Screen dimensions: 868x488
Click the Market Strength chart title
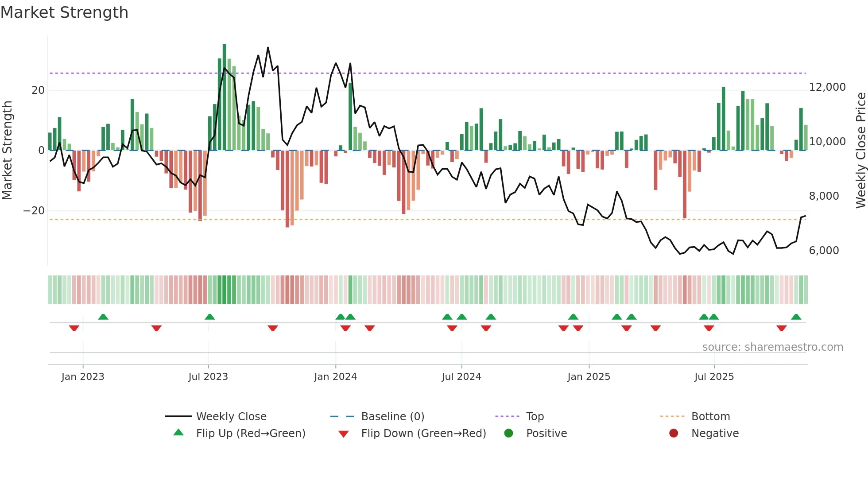click(x=64, y=12)
